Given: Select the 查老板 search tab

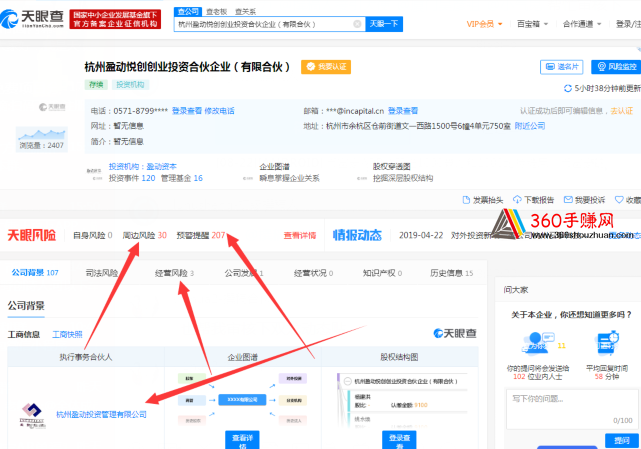Looking at the screenshot, I should point(216,11).
